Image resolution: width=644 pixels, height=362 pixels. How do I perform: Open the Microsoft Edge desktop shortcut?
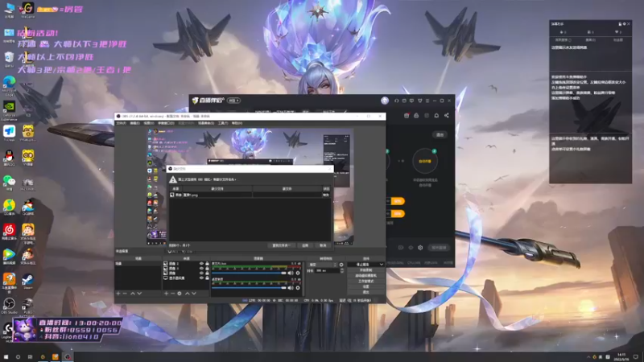(9, 85)
